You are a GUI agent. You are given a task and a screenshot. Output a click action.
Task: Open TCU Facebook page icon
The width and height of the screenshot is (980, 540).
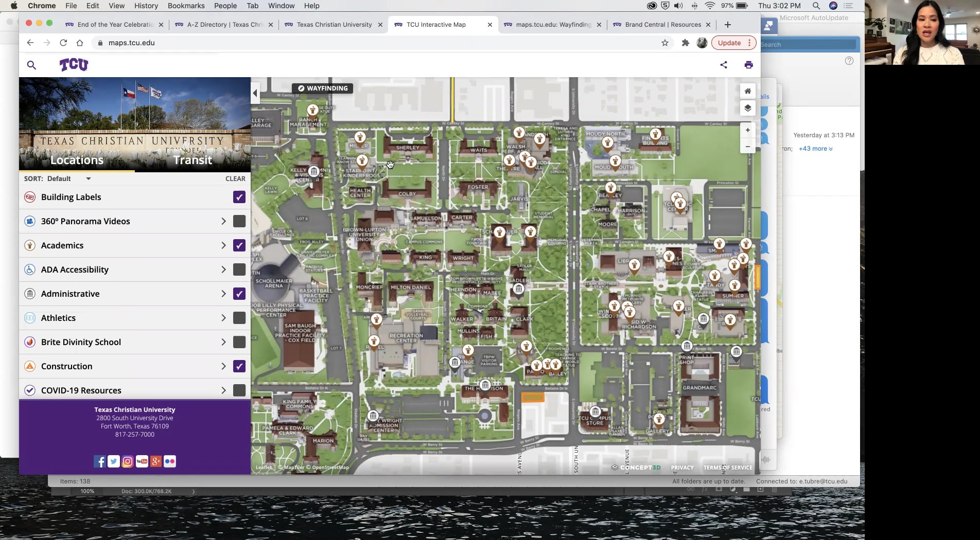click(x=100, y=461)
